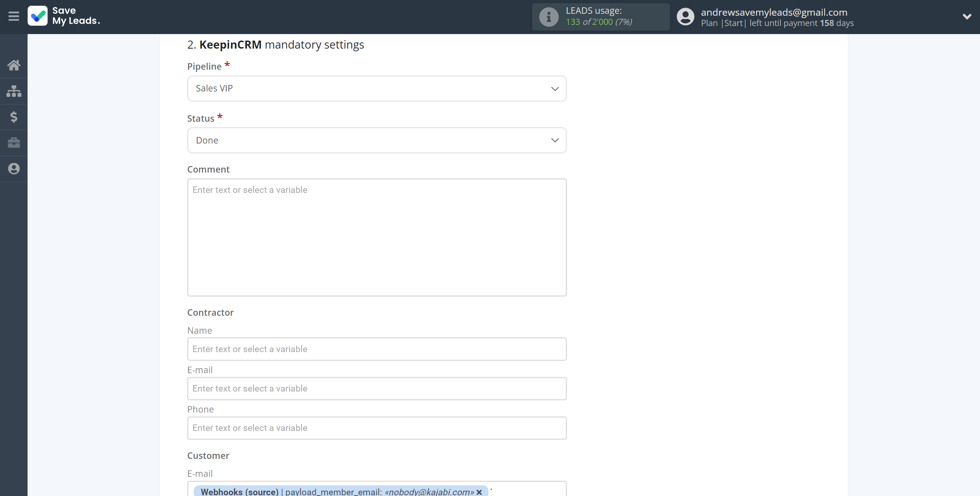980x496 pixels.
Task: Remove the payload_member_email variable tag
Action: point(479,492)
